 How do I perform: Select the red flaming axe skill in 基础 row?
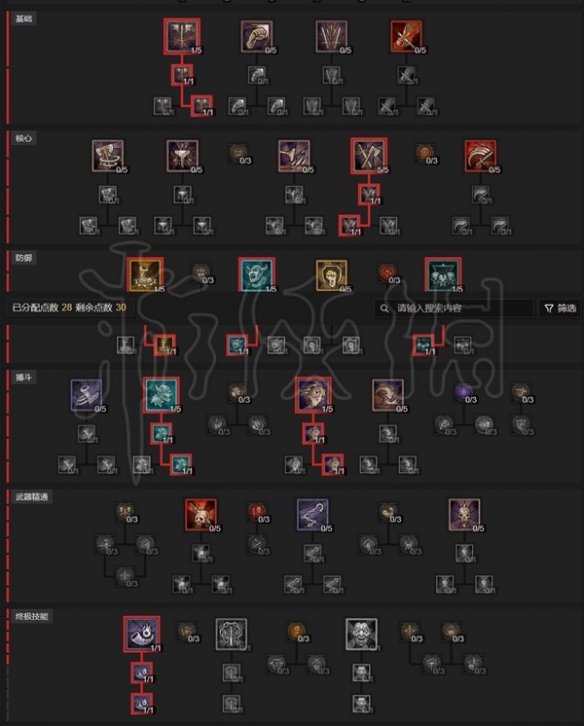406,36
